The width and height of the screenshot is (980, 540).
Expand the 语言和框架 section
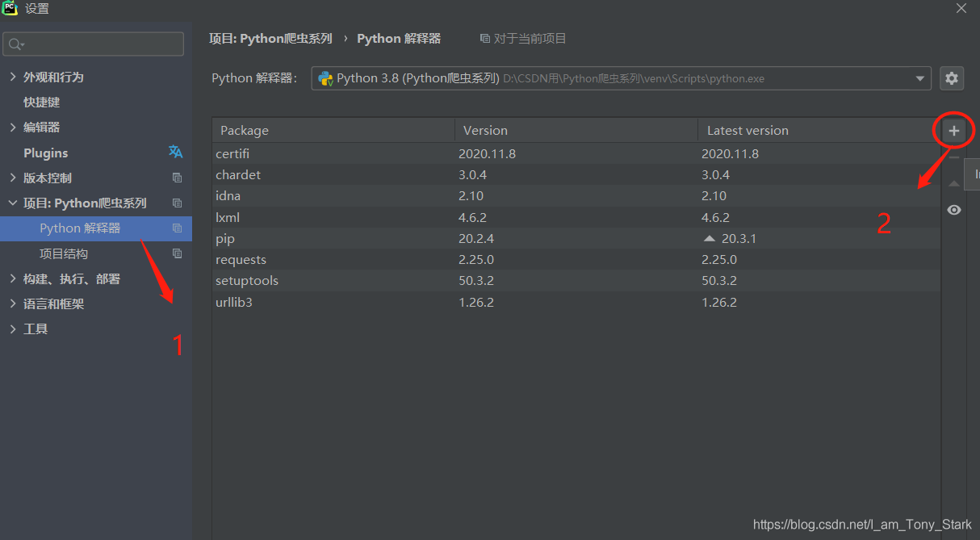(x=12, y=303)
